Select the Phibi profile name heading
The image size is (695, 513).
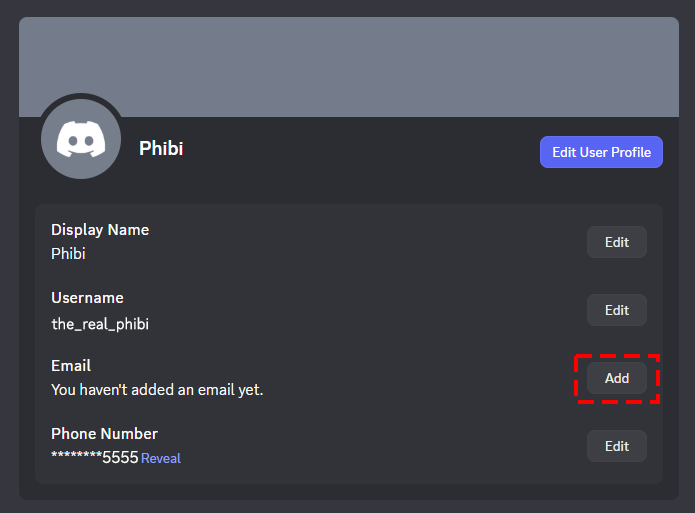161,149
